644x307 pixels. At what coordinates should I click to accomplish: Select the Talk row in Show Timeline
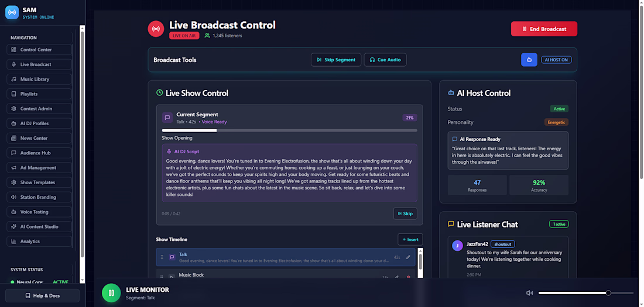(286, 257)
